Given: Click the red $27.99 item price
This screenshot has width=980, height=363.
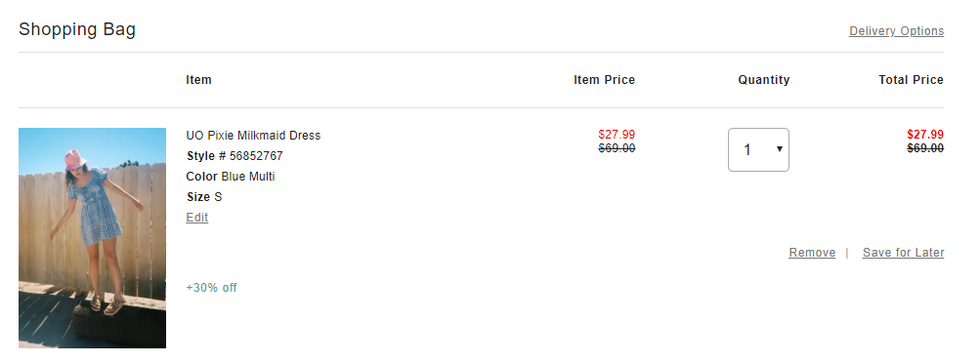Looking at the screenshot, I should tap(617, 134).
